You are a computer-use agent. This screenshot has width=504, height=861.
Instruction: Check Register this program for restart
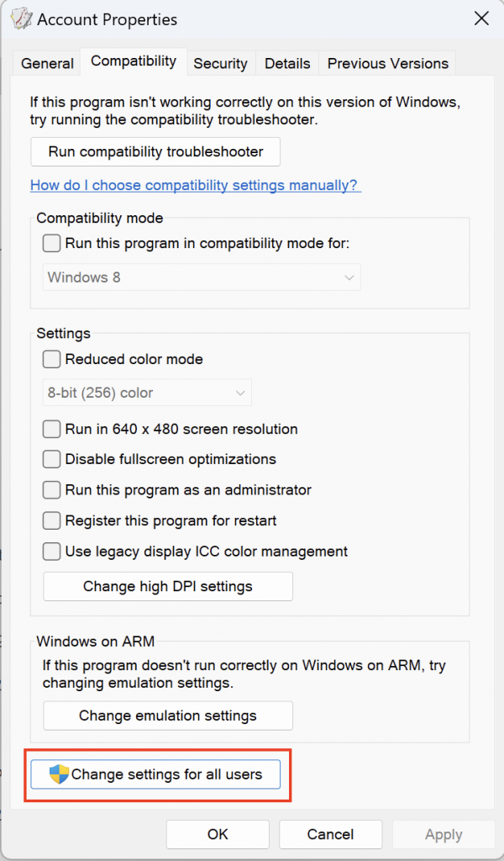coord(51,520)
